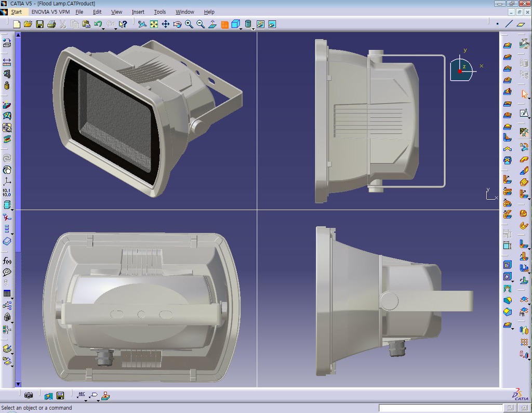Start Fly Mode from the view toolbar
This screenshot has width=532, height=413.
click(x=142, y=24)
